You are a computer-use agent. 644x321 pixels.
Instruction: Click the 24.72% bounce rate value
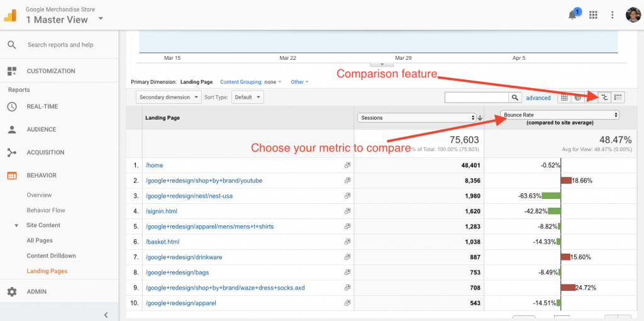point(586,288)
